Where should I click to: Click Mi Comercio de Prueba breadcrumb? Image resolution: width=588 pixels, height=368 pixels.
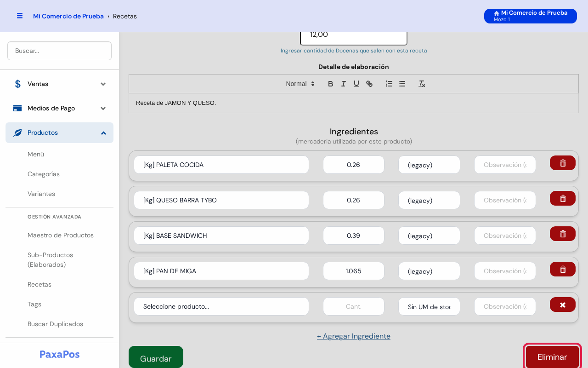click(68, 16)
